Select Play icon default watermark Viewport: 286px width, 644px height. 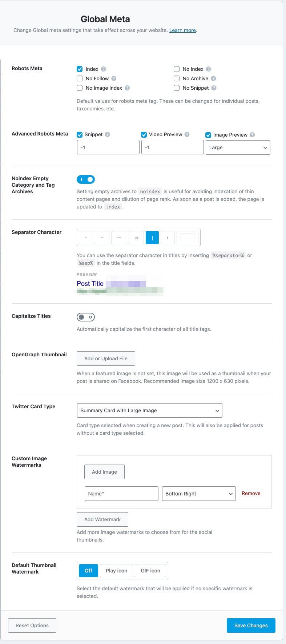pyautogui.click(x=116, y=571)
